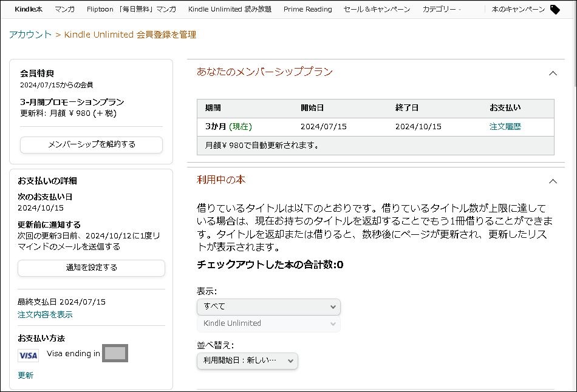Click the メンバーシップを解約する button
This screenshot has height=392, width=577.
[x=91, y=144]
